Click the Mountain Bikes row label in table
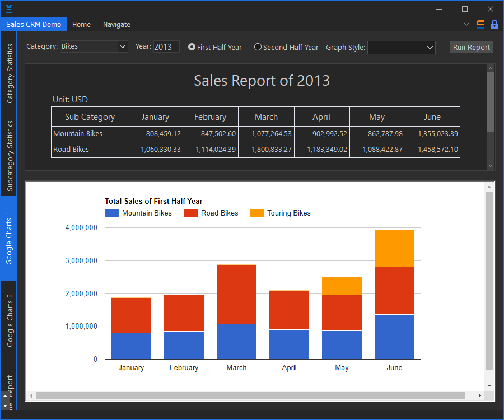Screen dimensions: 504x420 [x=78, y=134]
